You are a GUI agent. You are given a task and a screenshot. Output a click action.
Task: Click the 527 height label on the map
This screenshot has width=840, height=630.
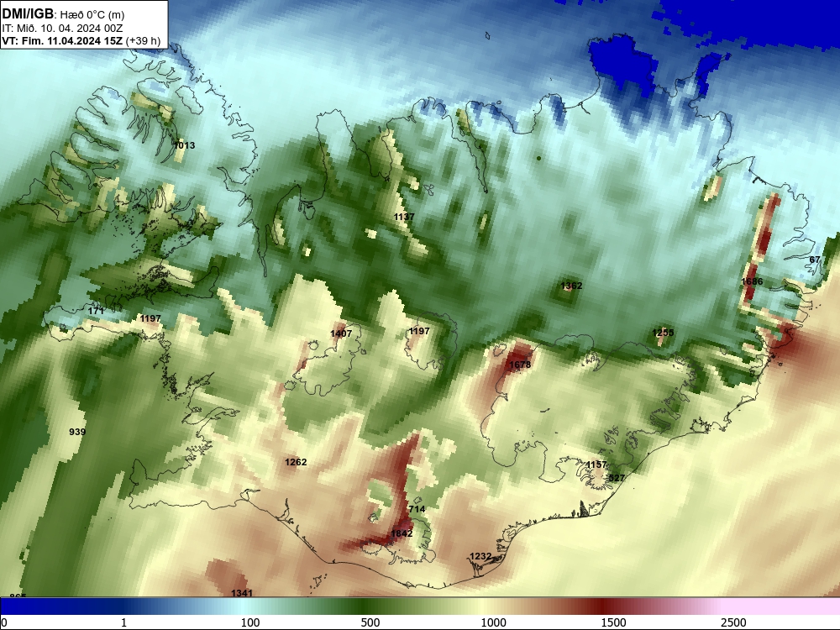[617, 478]
